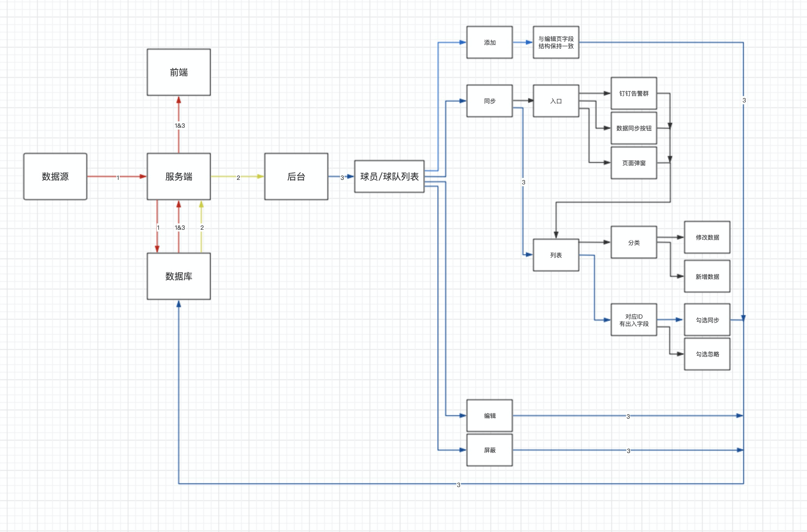Viewport: 807px width, 532px height.
Task: Click label 3 on the 编辑 output line
Action: (628, 416)
